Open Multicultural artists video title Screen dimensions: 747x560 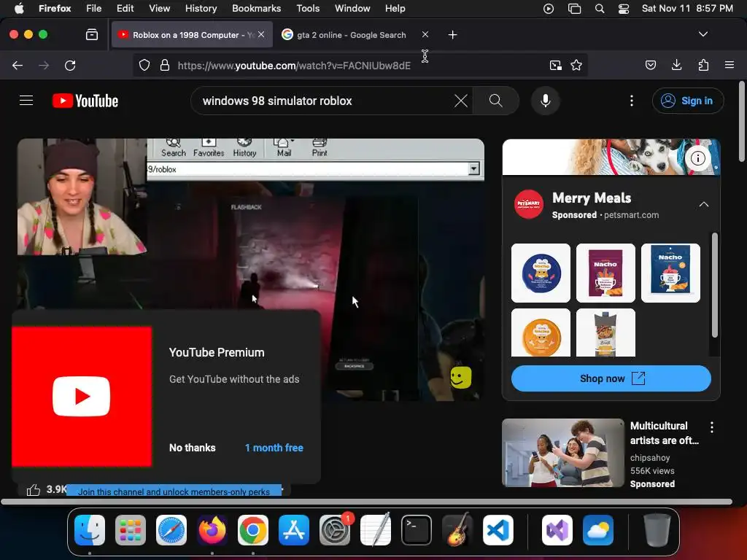tap(665, 433)
